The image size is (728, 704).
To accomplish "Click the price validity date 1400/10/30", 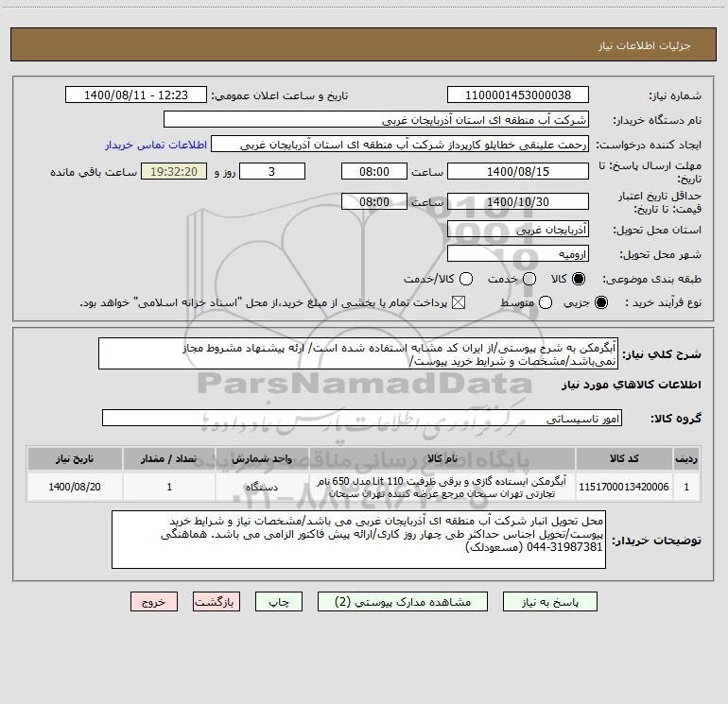I will click(518, 201).
